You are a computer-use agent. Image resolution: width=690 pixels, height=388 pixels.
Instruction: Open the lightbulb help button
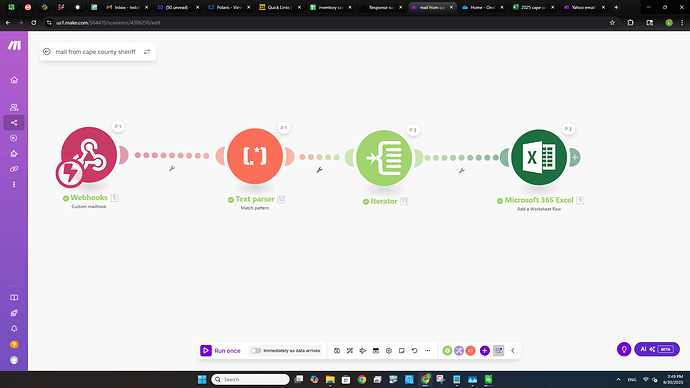[624, 349]
